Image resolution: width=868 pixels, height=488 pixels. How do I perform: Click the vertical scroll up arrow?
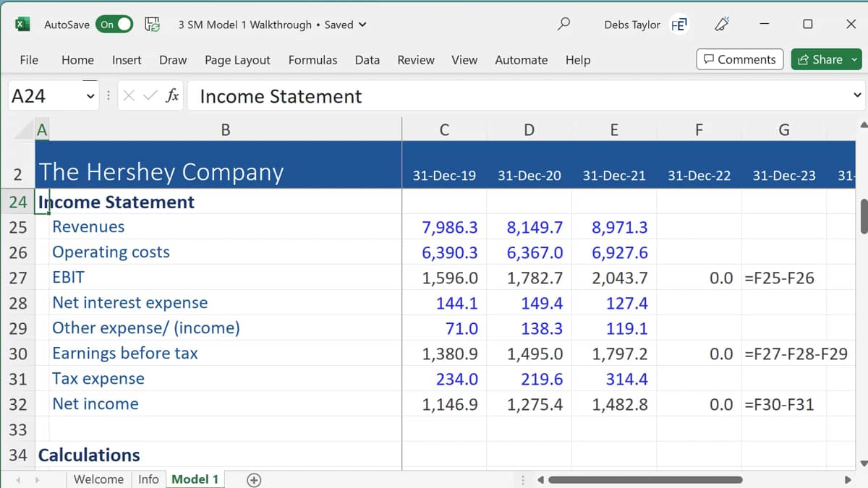(864, 125)
